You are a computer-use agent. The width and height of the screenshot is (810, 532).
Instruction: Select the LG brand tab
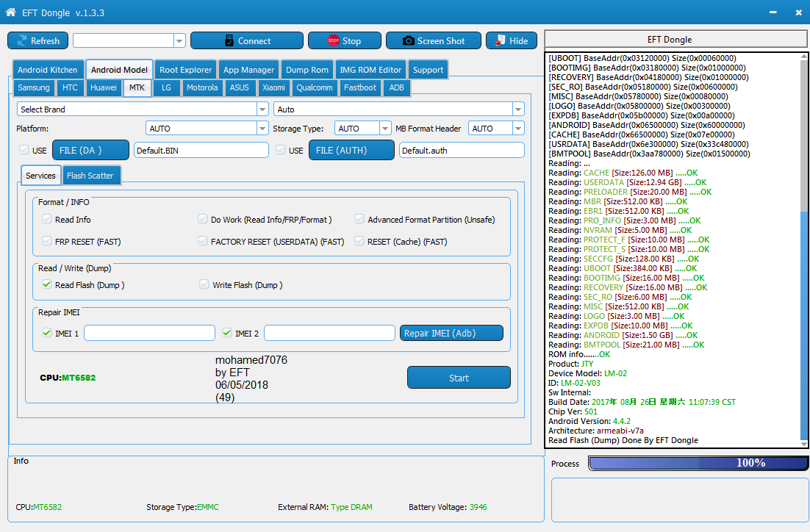(x=166, y=87)
